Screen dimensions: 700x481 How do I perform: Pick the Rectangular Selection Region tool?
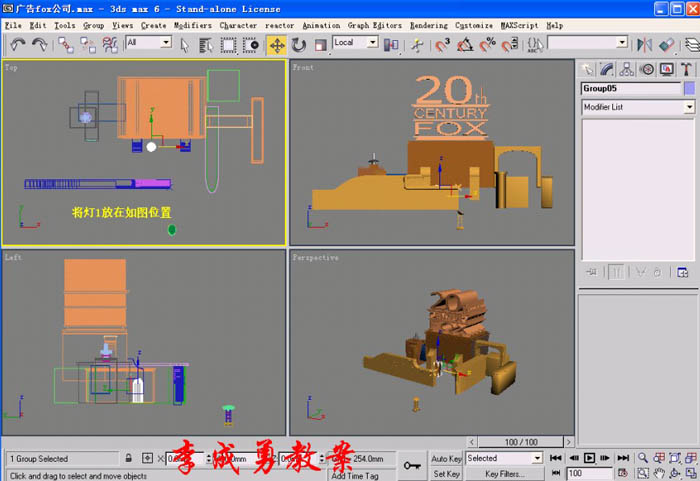click(228, 45)
